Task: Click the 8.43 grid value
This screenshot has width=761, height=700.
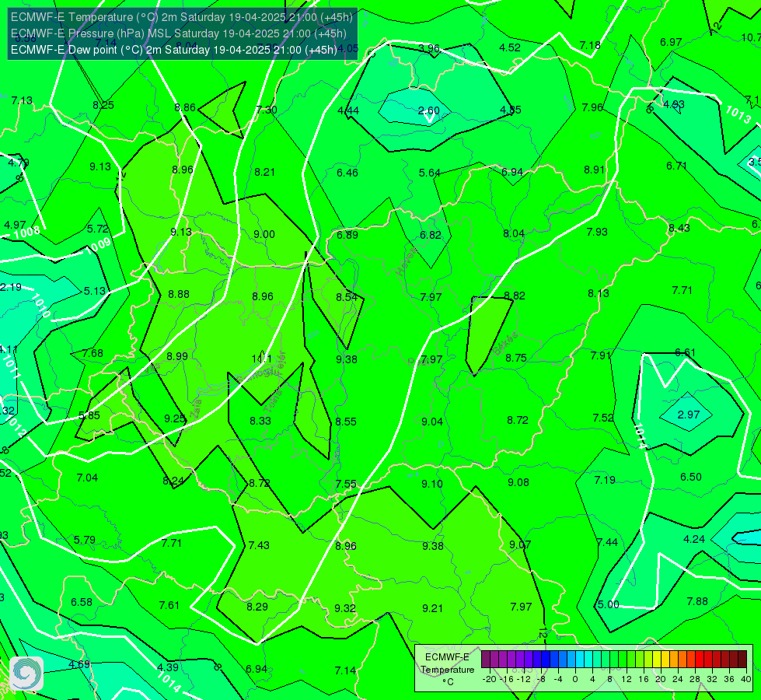Action: point(679,228)
